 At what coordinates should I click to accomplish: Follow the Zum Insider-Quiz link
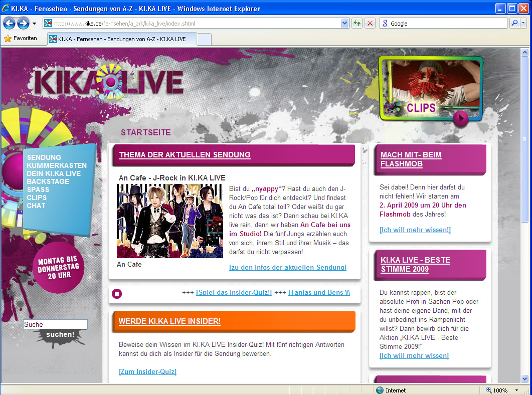[147, 371]
